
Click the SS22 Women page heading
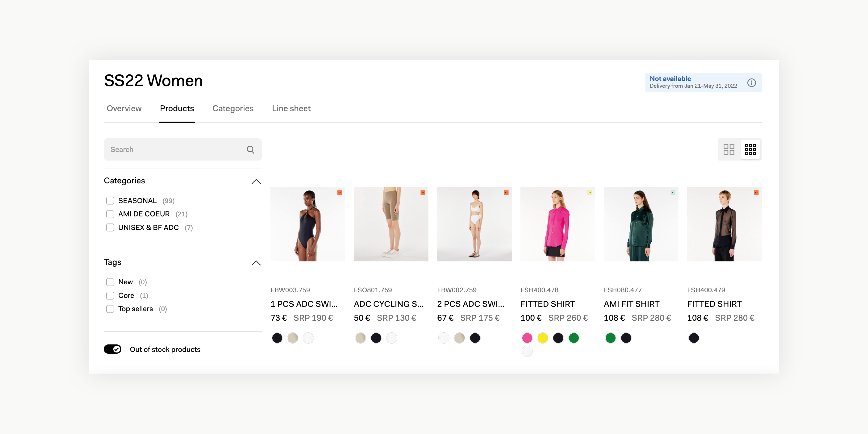tap(153, 81)
